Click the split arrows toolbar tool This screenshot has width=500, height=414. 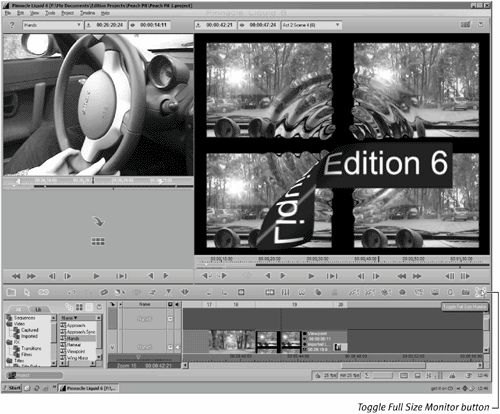(x=185, y=292)
